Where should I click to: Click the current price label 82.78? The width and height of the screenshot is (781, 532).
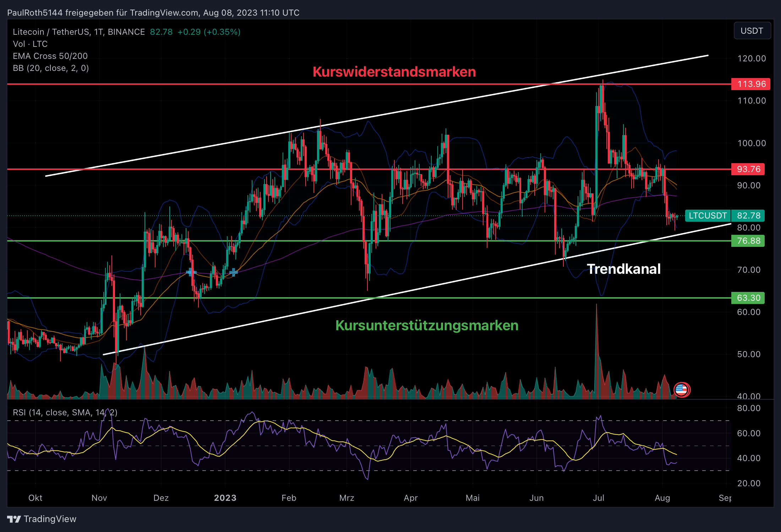(748, 216)
